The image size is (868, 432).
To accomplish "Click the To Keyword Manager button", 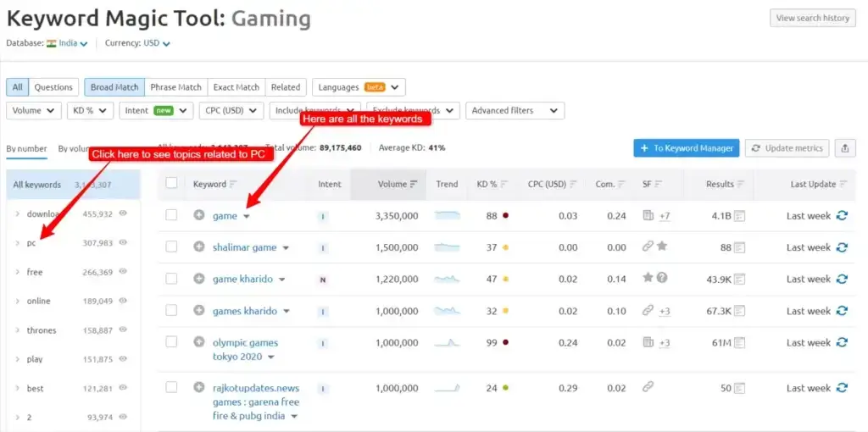I will (687, 148).
